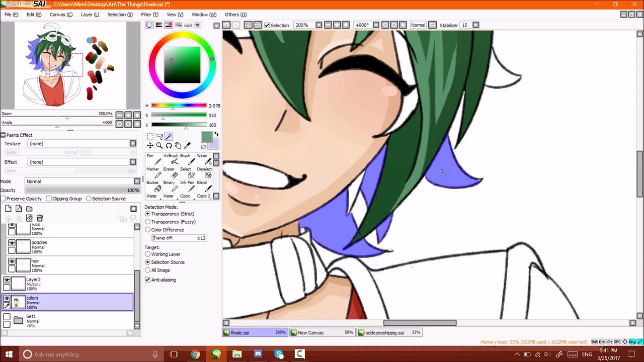Choose the Ink Pen tool
This screenshot has width=644, height=362.
coord(187,186)
